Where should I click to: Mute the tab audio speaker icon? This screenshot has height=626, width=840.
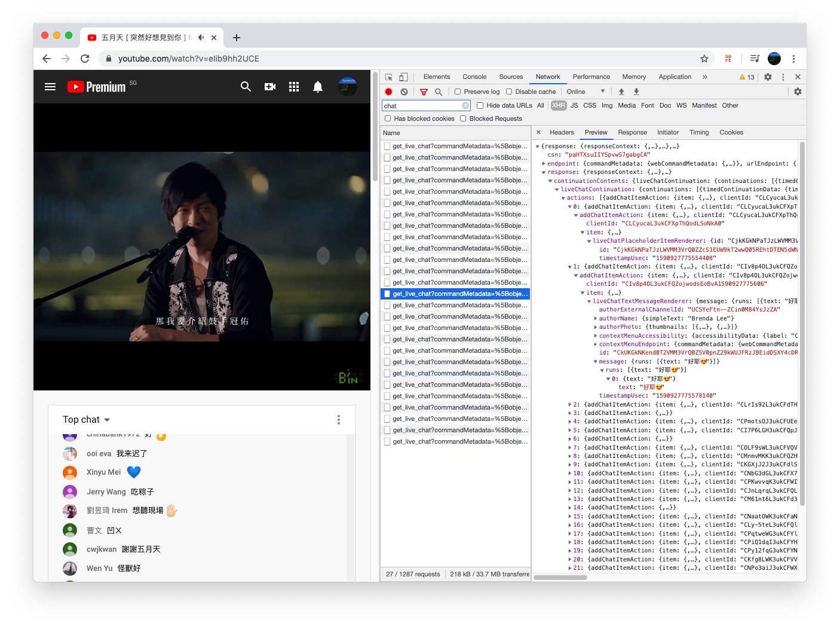[x=201, y=37]
